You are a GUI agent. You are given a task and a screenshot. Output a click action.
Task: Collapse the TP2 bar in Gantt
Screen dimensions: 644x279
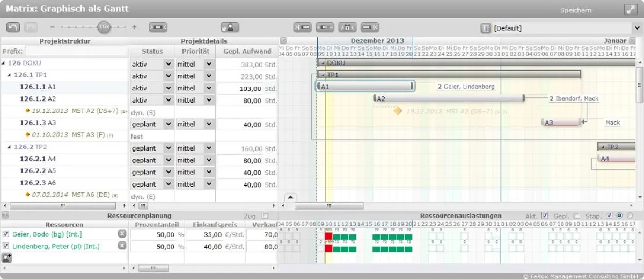[603, 146]
